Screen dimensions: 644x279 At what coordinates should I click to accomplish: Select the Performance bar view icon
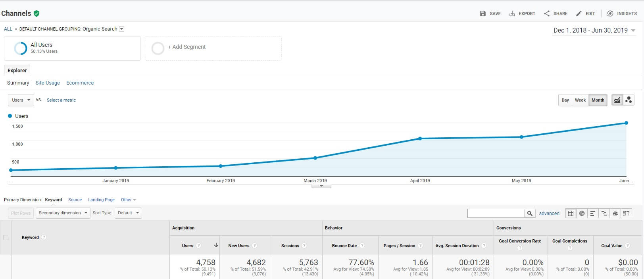click(x=592, y=214)
